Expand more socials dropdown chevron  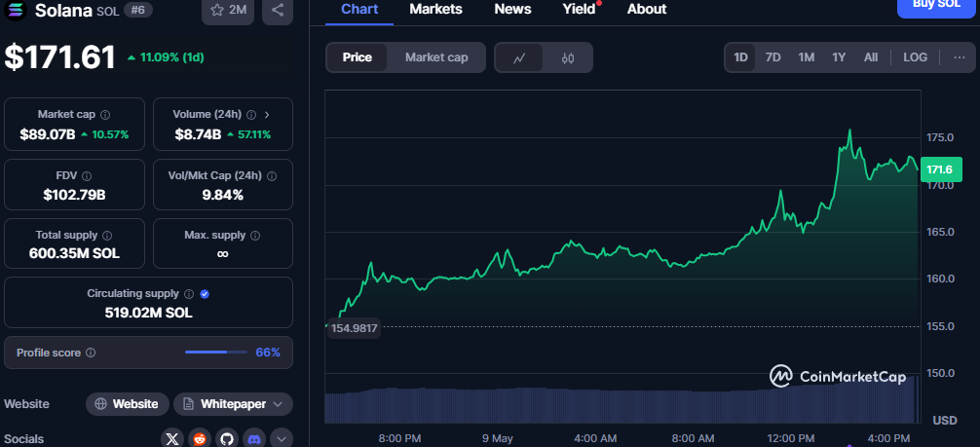click(282, 439)
